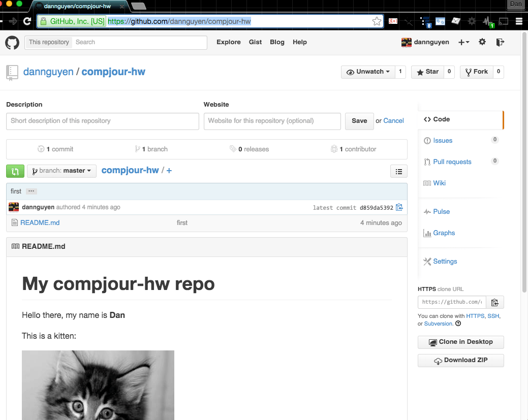The width and height of the screenshot is (528, 420).
Task: Click the navigate forward arrow
Action: pyautogui.click(x=13, y=21)
